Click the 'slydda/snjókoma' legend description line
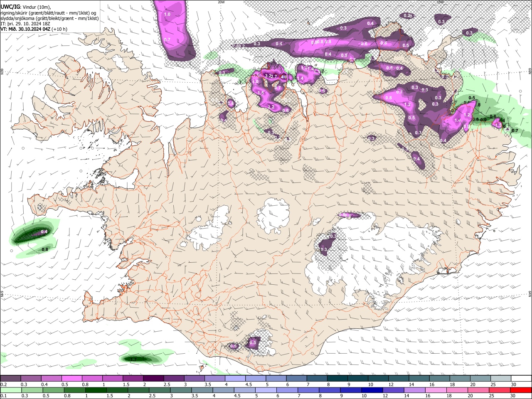The height and width of the screenshot is (399, 532). coord(49,18)
